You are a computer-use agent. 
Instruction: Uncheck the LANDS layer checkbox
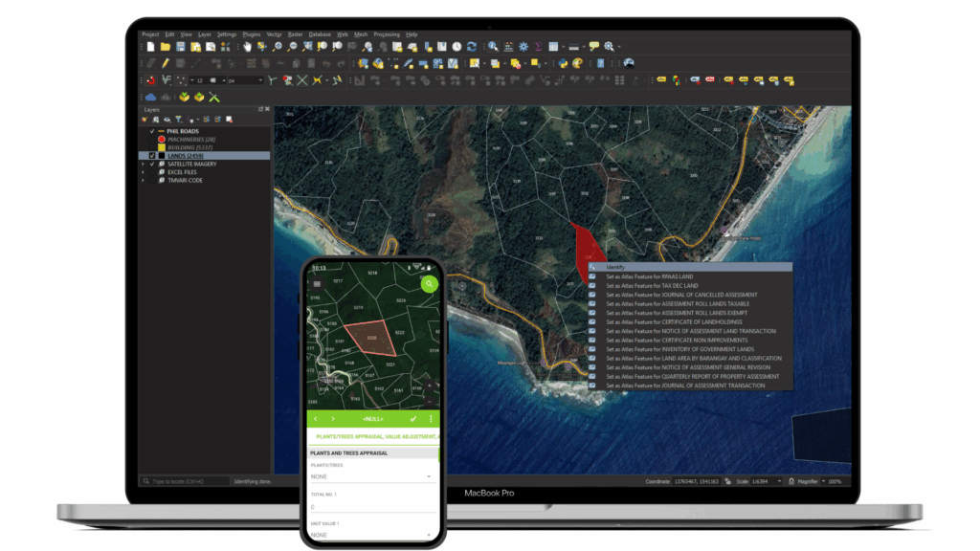point(152,155)
